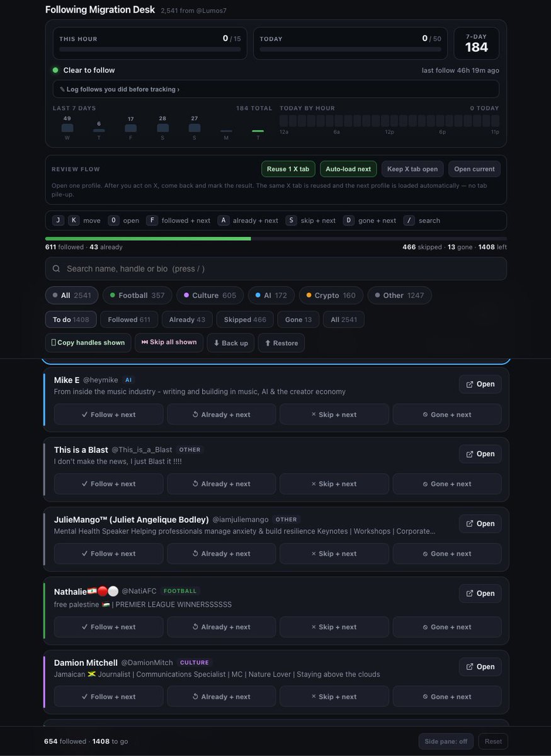Click the followed progress bar
The image size is (551, 756).
[276, 239]
